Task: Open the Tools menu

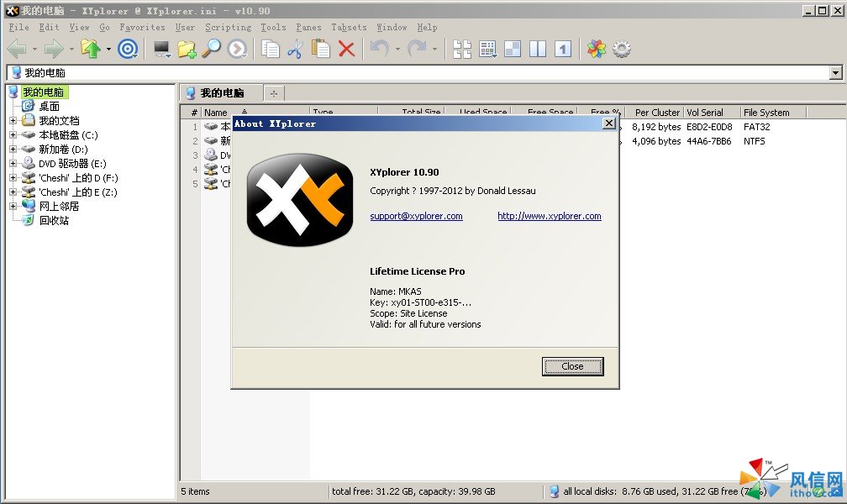Action: (x=273, y=27)
